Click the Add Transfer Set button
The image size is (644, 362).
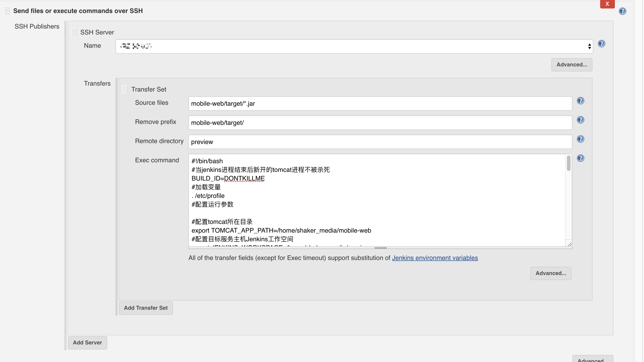point(146,308)
